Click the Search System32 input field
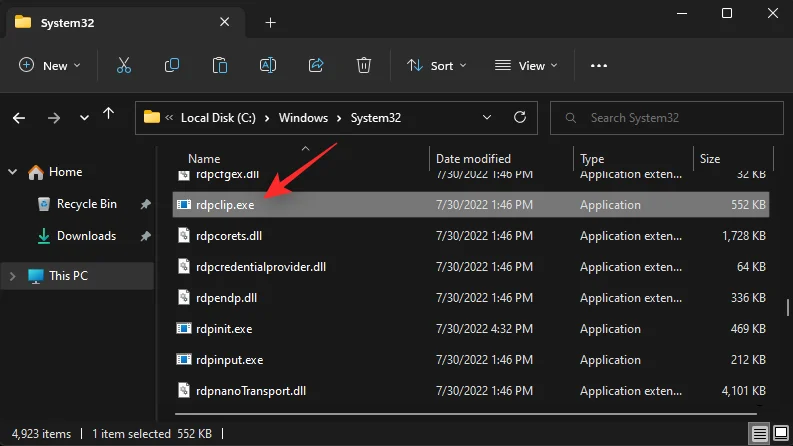Image resolution: width=793 pixels, height=446 pixels. click(x=667, y=118)
